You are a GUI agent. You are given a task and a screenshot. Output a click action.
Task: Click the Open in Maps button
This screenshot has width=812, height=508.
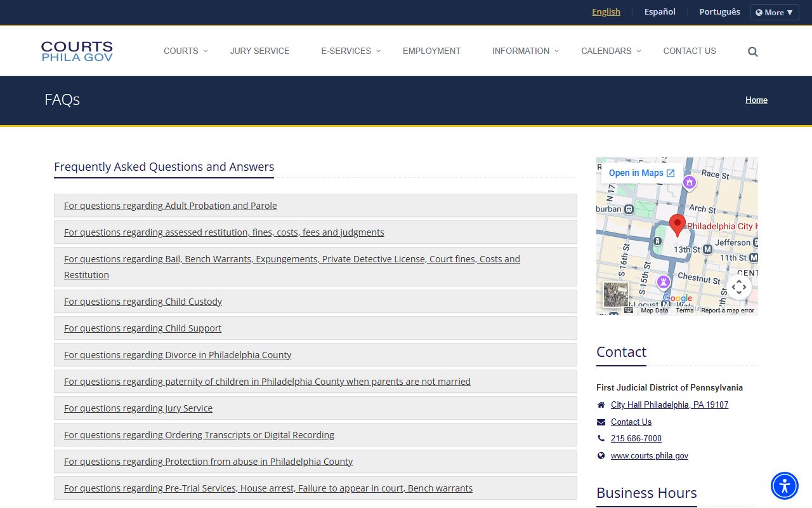coord(641,173)
